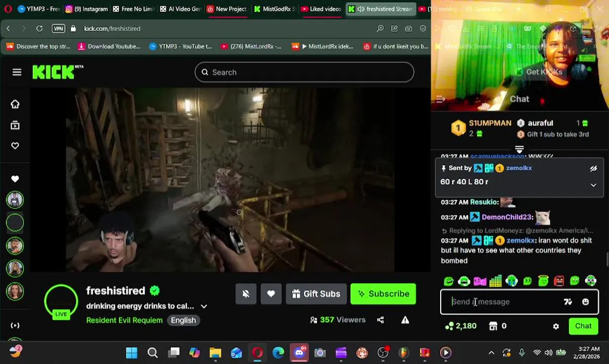Image resolution: width=609 pixels, height=364 pixels.
Task: Click auraful on the gift leaderboard
Action: 540,123
